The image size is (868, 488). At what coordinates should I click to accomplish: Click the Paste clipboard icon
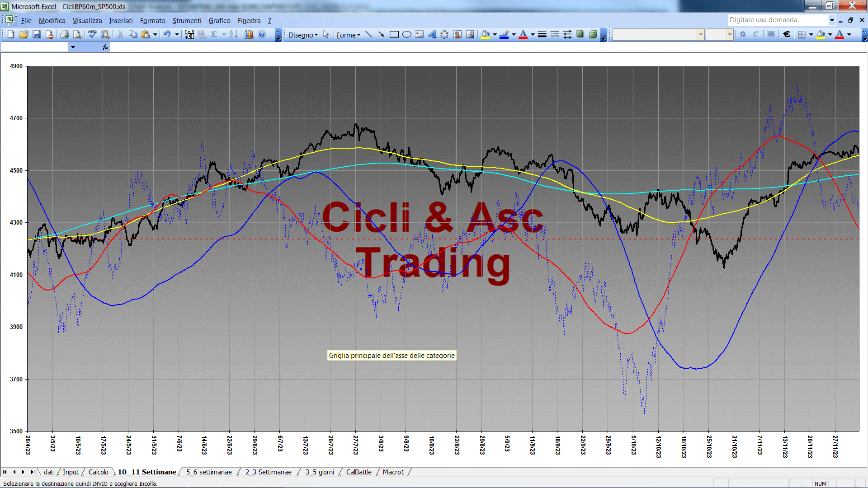point(146,34)
